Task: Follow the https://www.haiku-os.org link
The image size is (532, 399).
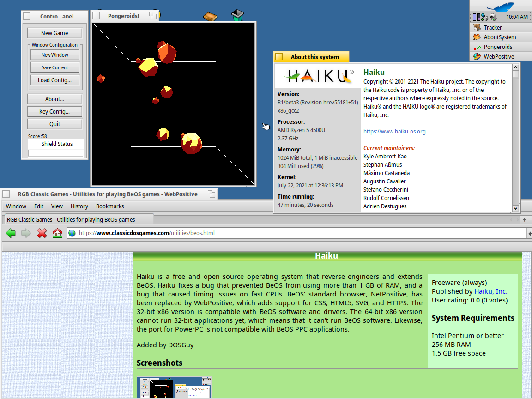Action: click(394, 131)
